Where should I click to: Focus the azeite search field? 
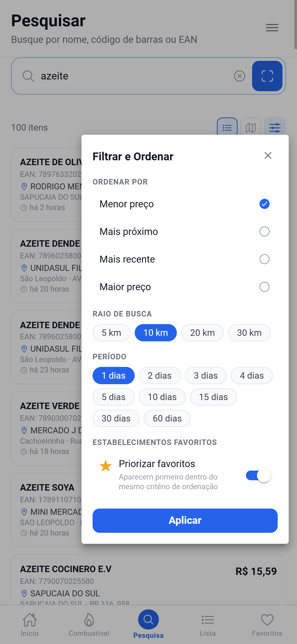tap(135, 76)
